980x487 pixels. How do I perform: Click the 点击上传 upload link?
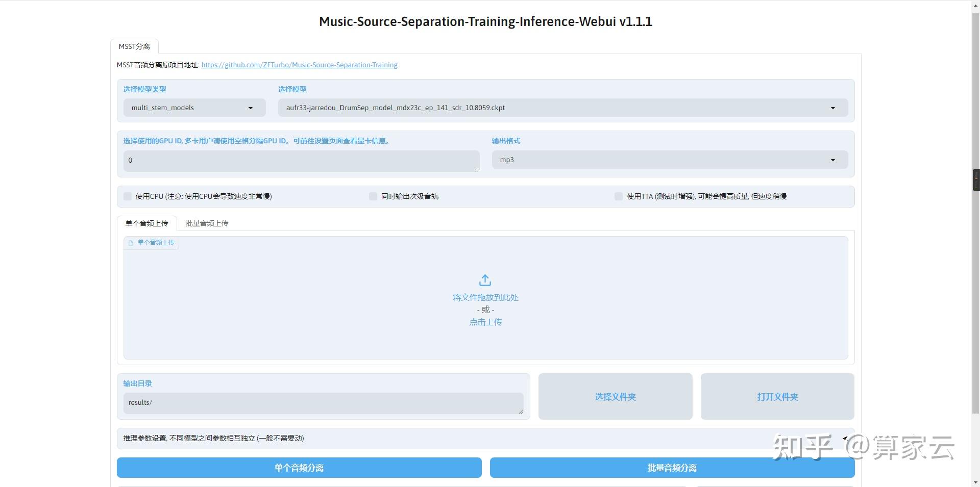click(485, 322)
